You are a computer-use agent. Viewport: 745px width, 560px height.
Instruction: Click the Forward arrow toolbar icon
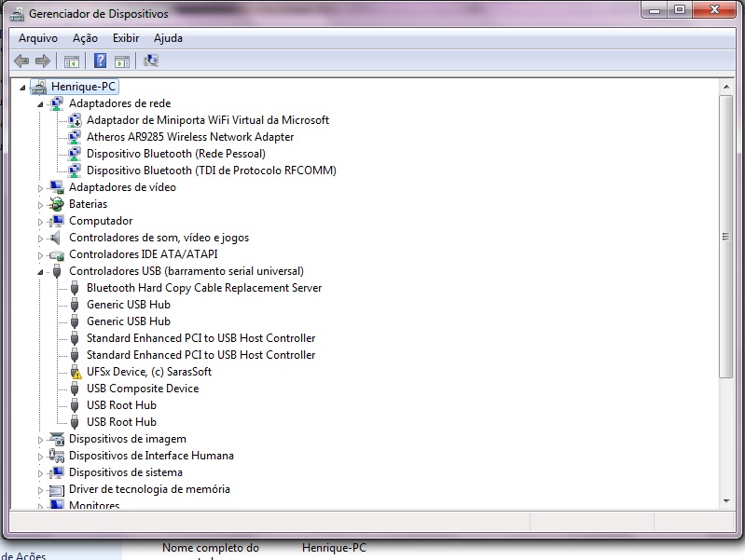(42, 61)
